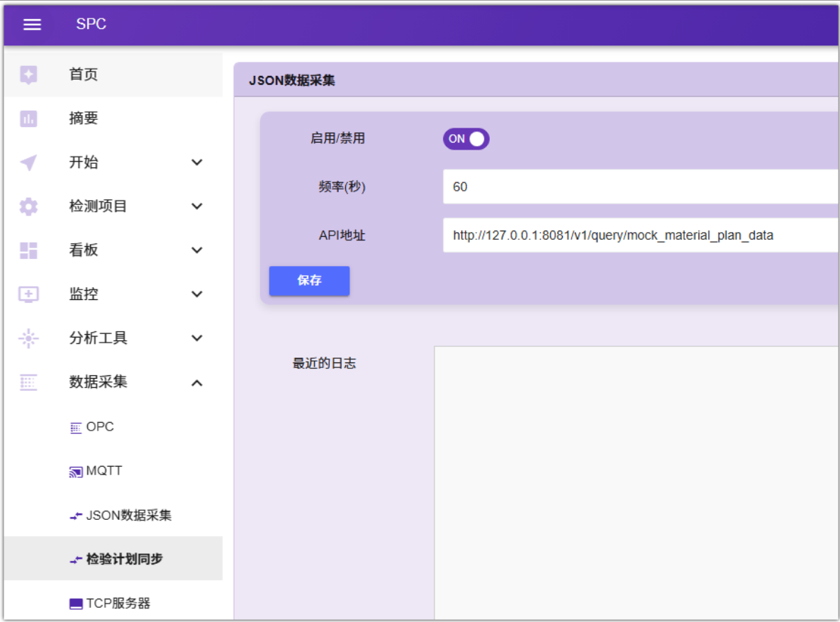Toggle the 启用/禁用 ON switch
Image resolution: width=840 pixels, height=622 pixels.
pos(466,139)
